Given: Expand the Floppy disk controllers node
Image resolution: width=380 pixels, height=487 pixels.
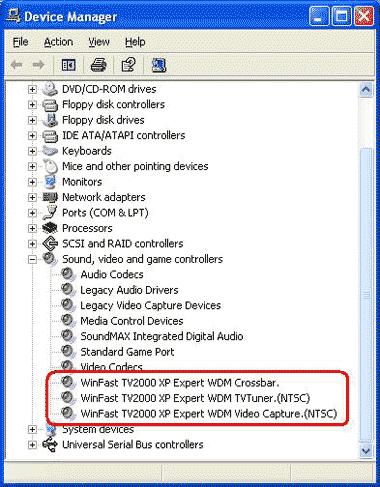Looking at the screenshot, I should pos(32,105).
